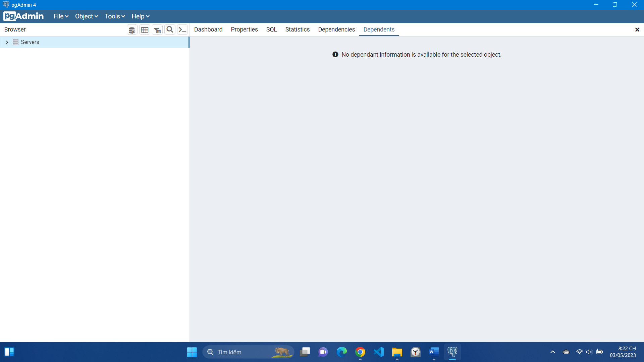Click the Search Objects magnifier icon
Viewport: 644px width, 362px height.
tap(170, 29)
